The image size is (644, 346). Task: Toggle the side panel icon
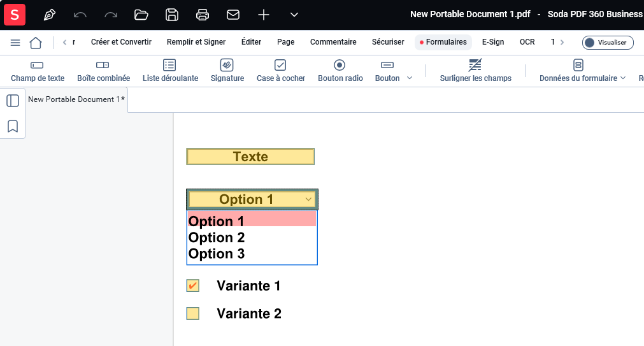[13, 101]
